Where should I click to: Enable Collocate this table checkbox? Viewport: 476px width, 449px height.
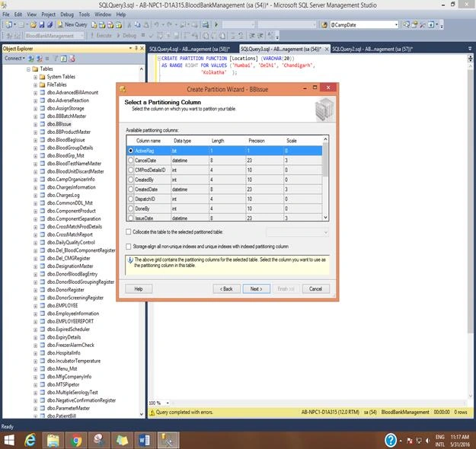129,232
